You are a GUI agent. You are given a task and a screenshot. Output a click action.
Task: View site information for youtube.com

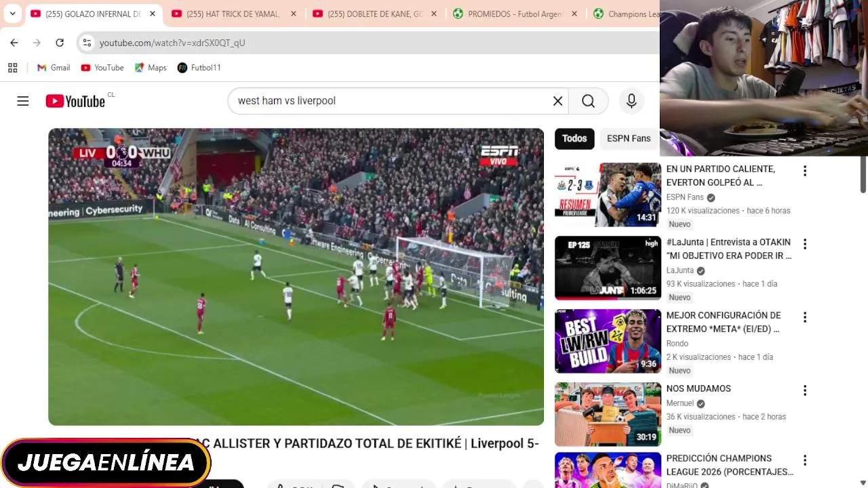87,43
